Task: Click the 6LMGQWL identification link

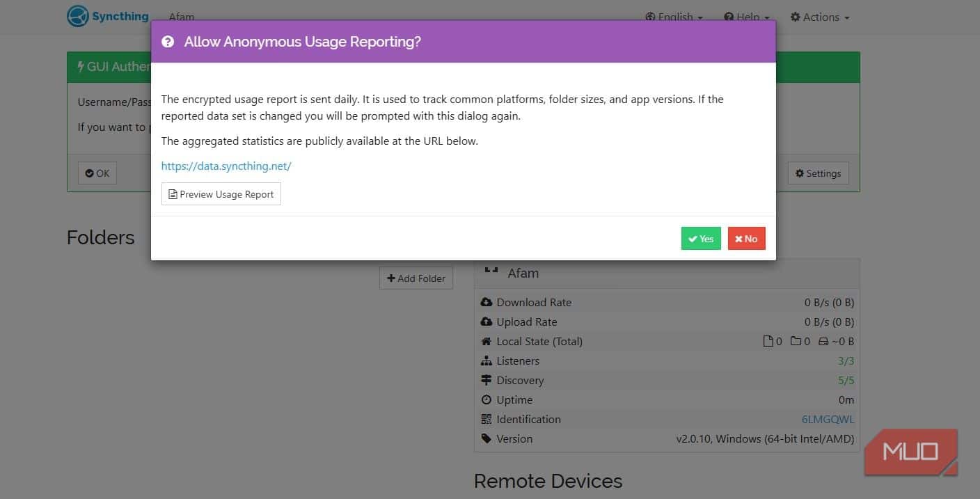Action: click(828, 419)
